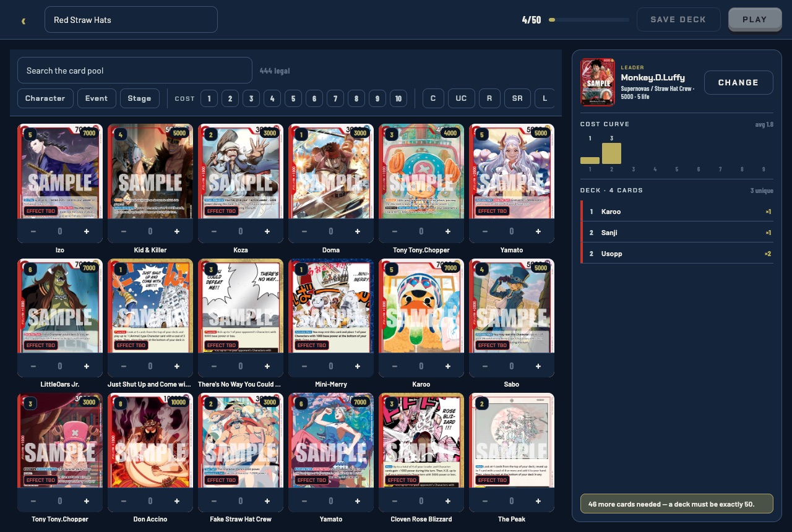
Task: Remove one Karoo using pool minus button
Action: tap(395, 366)
